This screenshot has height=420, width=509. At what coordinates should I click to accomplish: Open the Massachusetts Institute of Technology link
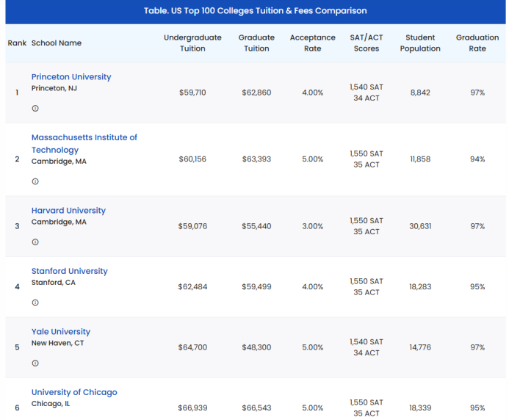pyautogui.click(x=84, y=143)
